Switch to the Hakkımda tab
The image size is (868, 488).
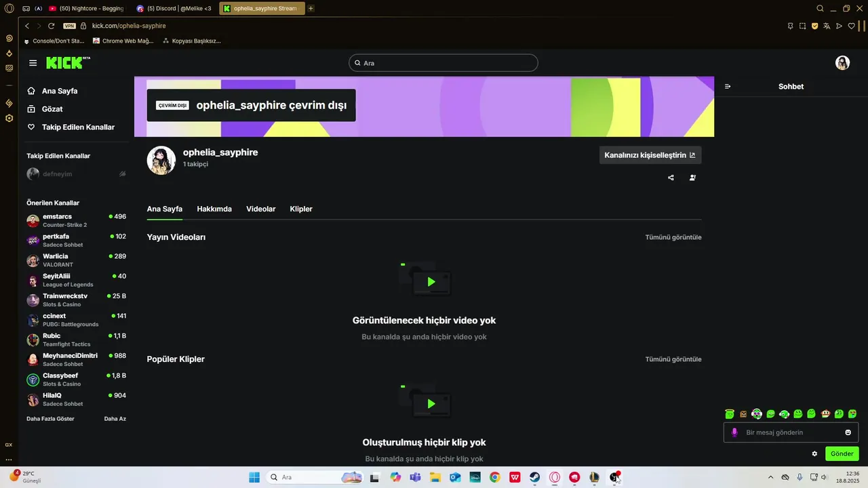coord(214,209)
